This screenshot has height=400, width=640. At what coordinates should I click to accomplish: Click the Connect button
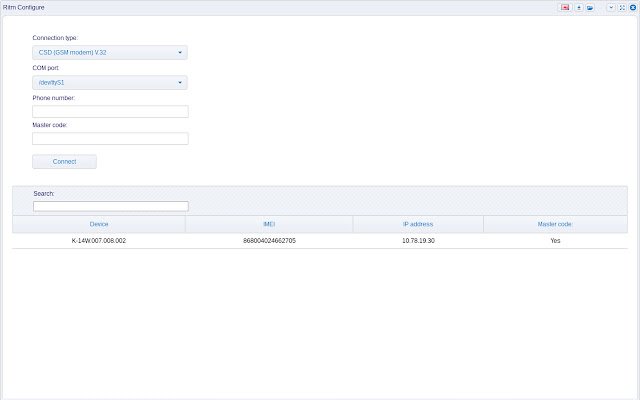tap(64, 162)
